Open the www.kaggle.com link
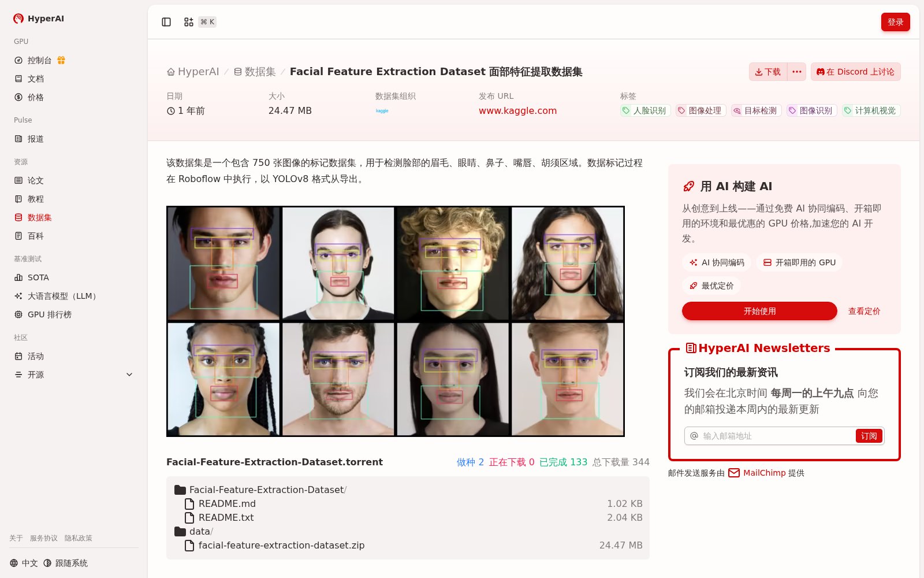924x578 pixels. click(x=517, y=110)
